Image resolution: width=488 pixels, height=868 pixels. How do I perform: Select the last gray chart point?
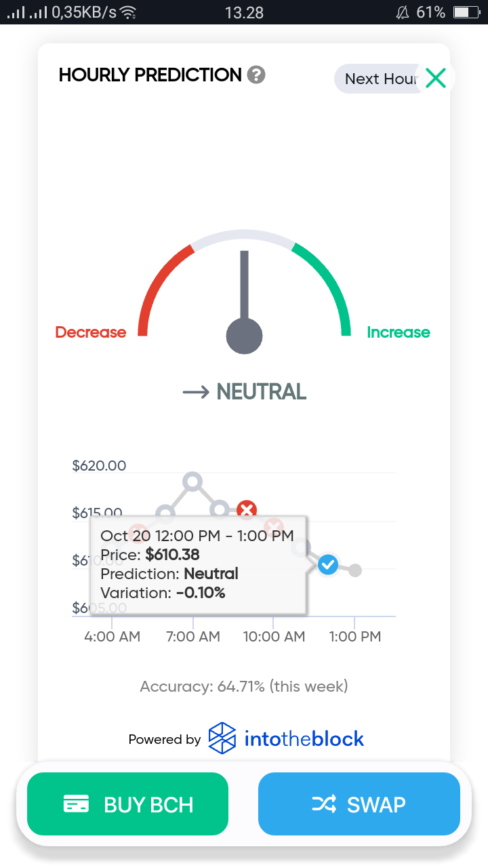(354, 570)
